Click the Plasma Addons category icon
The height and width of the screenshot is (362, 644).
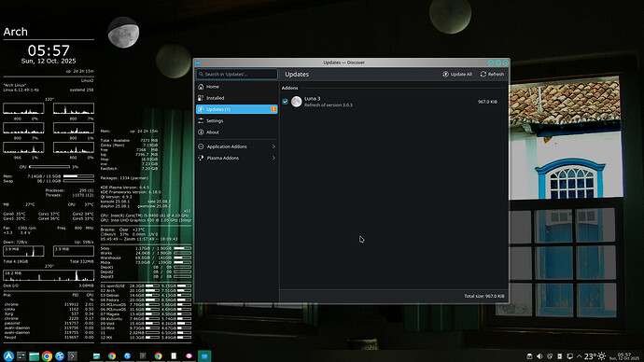201,158
